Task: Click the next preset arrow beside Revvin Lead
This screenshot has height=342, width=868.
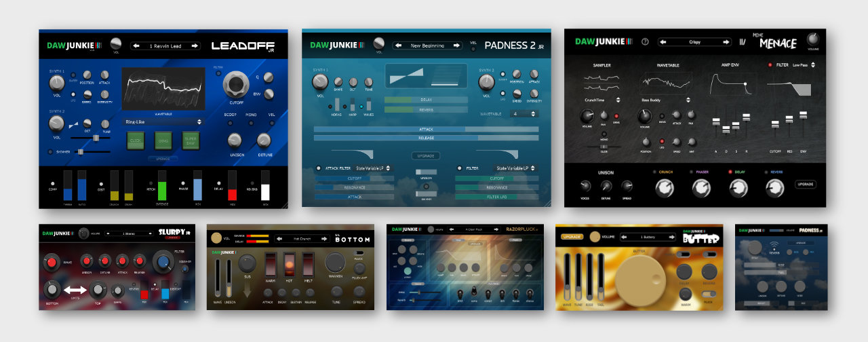Action: (x=195, y=45)
